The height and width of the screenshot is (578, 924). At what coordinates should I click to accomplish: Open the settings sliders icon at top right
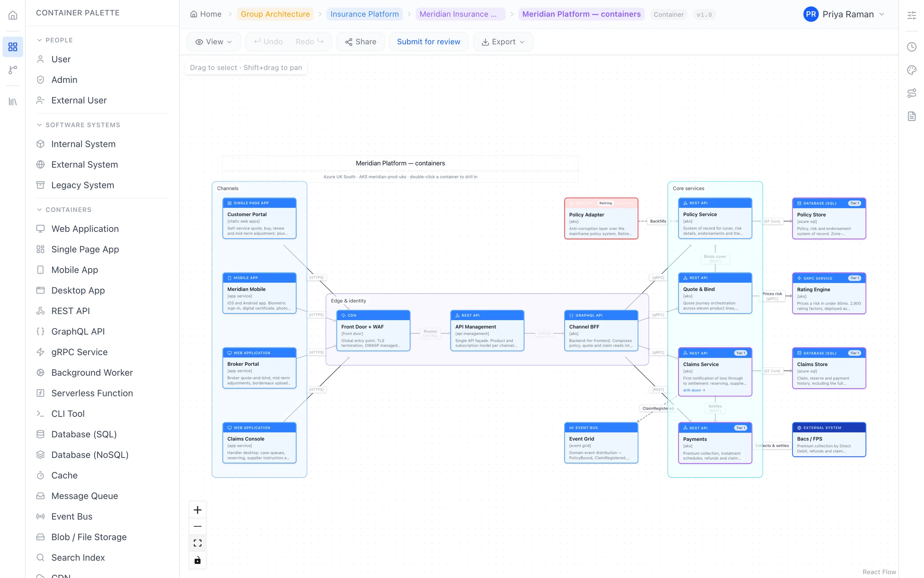(x=911, y=15)
